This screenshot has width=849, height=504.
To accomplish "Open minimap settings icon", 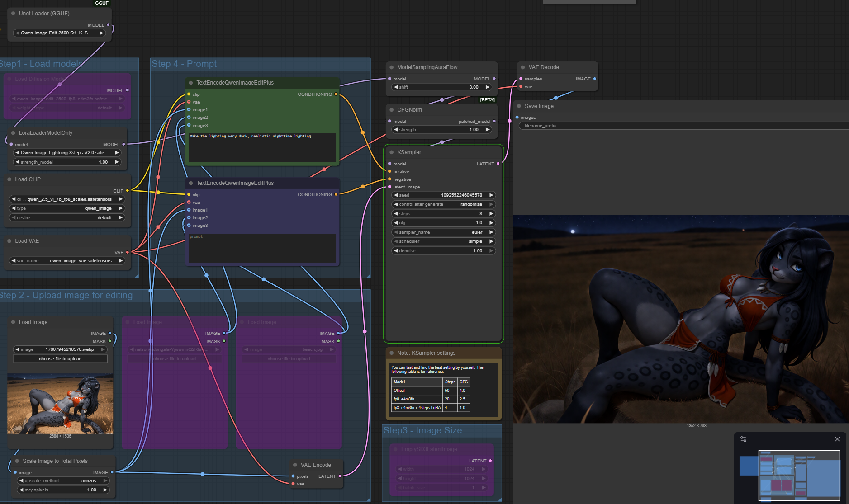I will (x=743, y=439).
